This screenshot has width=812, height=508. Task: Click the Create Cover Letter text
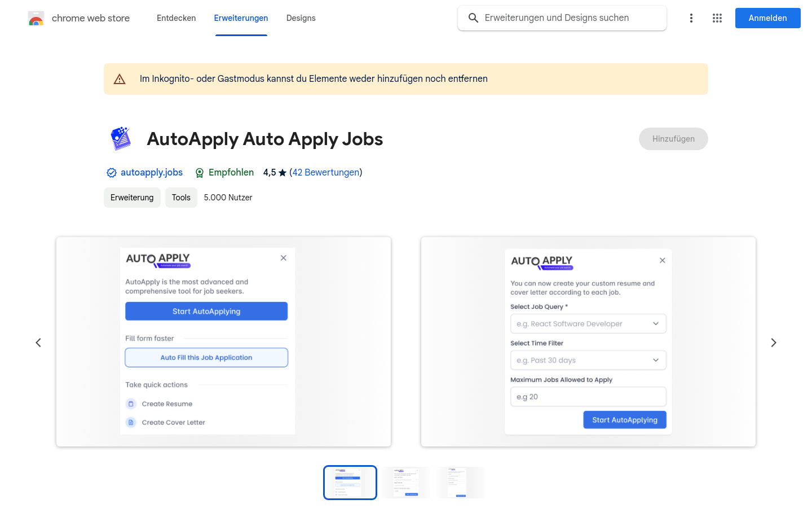[x=173, y=422]
